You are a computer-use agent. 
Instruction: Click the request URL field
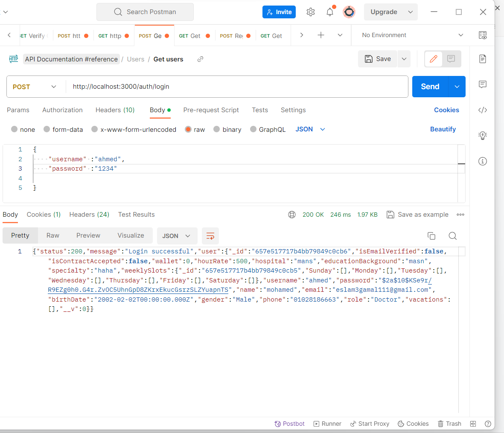click(237, 87)
